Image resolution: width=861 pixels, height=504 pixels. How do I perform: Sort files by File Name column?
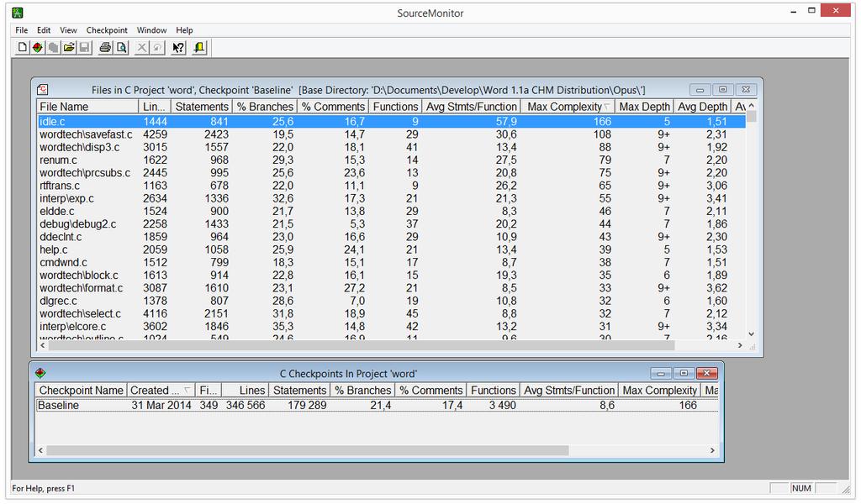pyautogui.click(x=87, y=107)
